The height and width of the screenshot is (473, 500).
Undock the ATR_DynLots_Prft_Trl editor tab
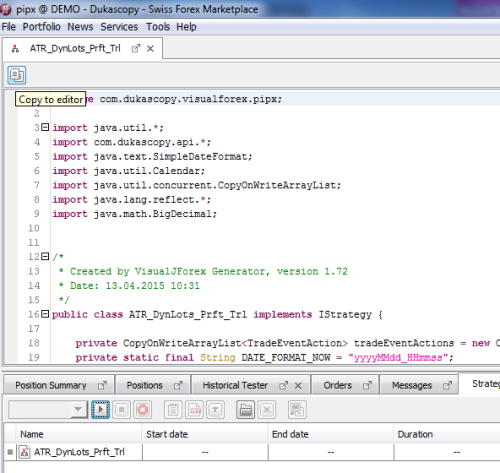pos(135,49)
